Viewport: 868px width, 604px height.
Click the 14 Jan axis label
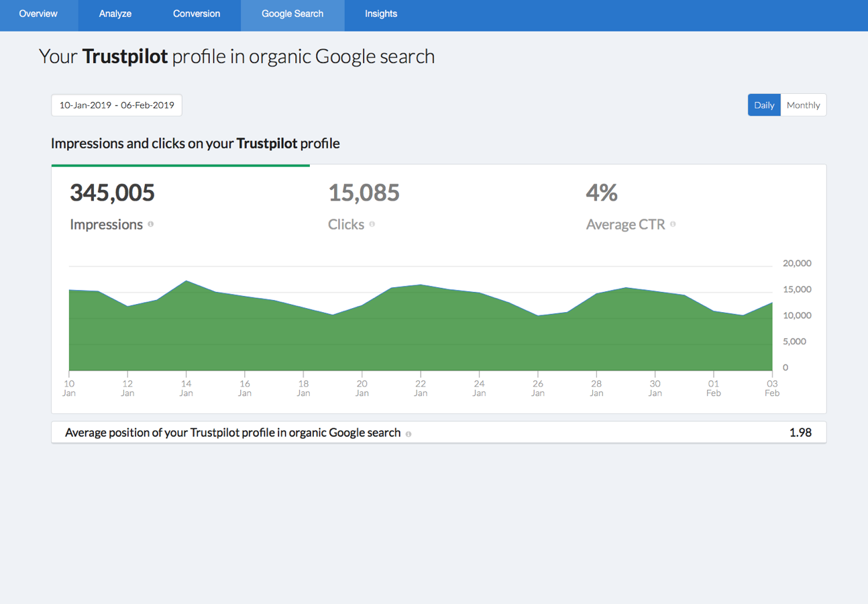186,389
